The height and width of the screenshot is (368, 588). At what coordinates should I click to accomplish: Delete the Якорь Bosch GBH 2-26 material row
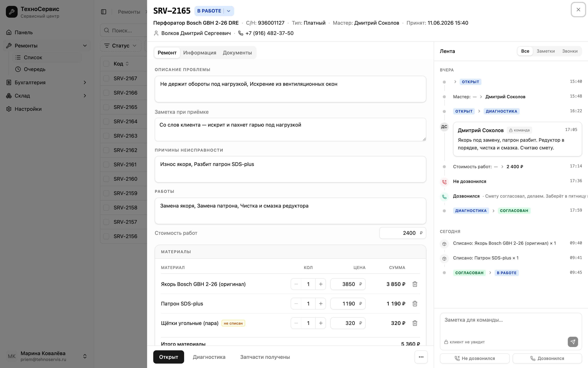tap(415, 284)
